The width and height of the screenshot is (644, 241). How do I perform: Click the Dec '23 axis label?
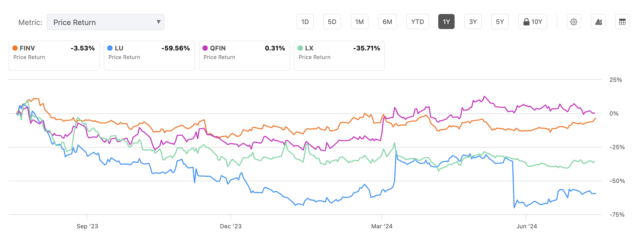pyautogui.click(x=230, y=226)
